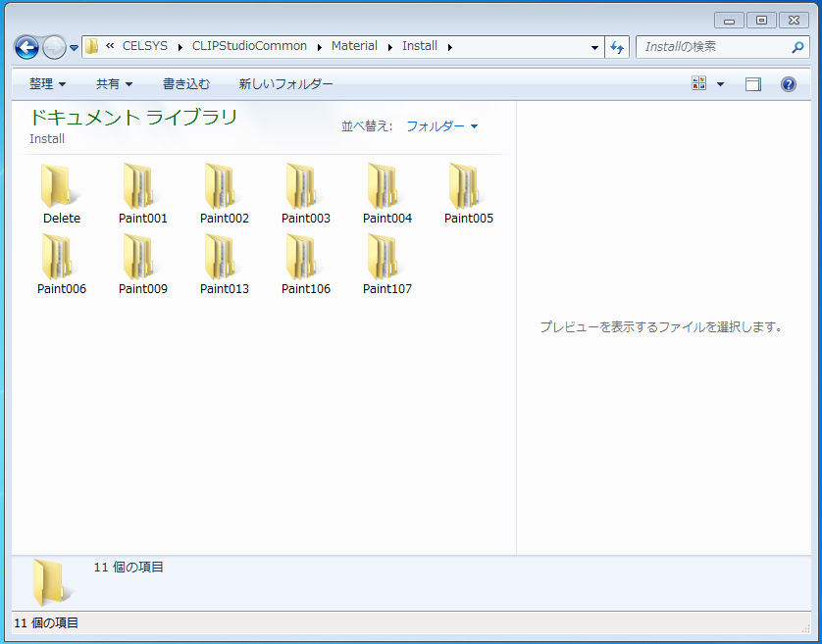This screenshot has width=822, height=644.
Task: Expand the 並べ替え フォルダー dropdown
Action: [441, 126]
